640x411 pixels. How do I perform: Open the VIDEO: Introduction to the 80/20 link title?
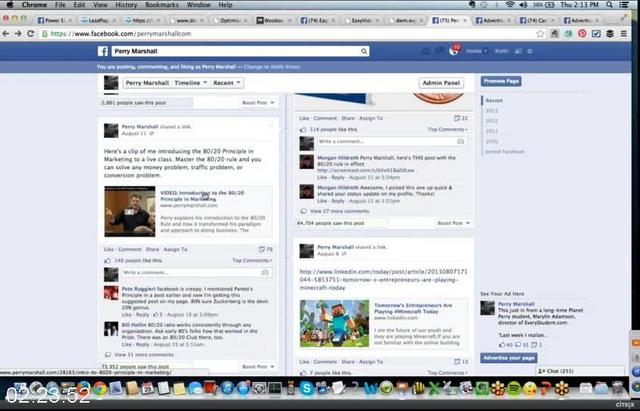(x=202, y=196)
